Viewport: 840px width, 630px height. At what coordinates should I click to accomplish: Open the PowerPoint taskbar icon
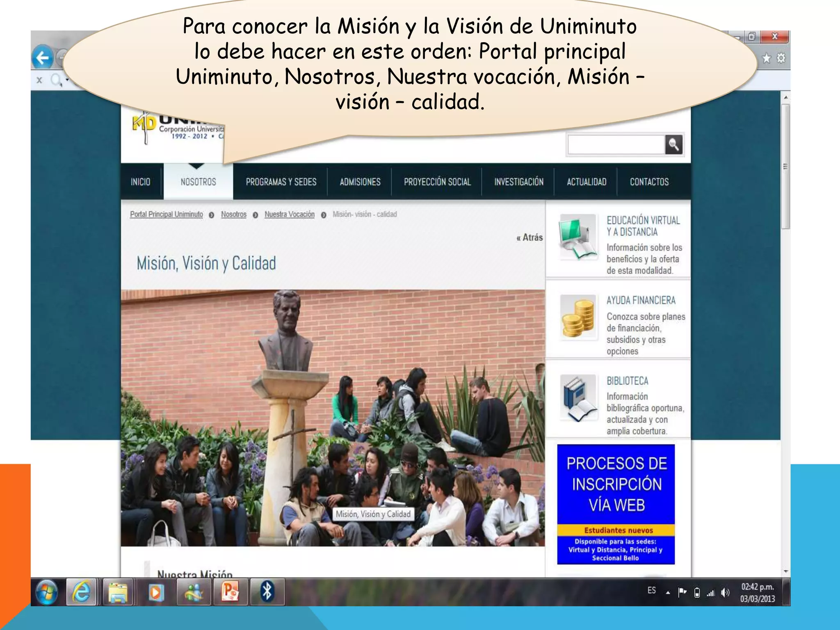[230, 592]
